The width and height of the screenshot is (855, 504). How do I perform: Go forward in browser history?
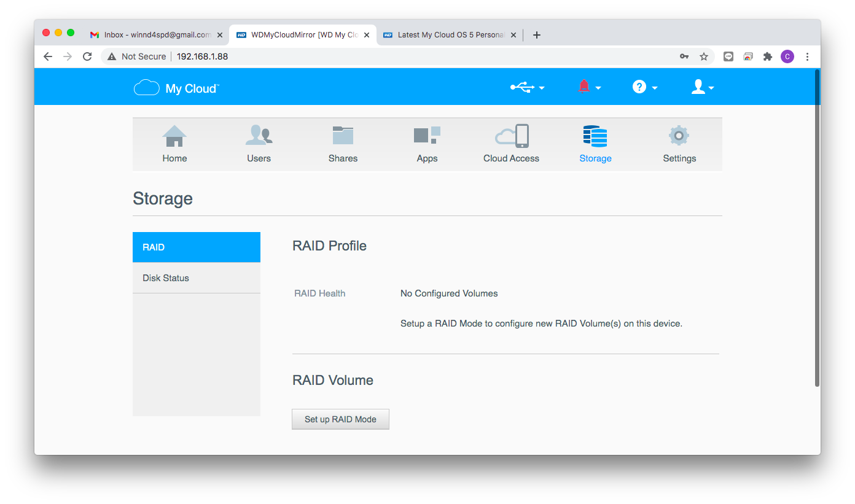68,56
